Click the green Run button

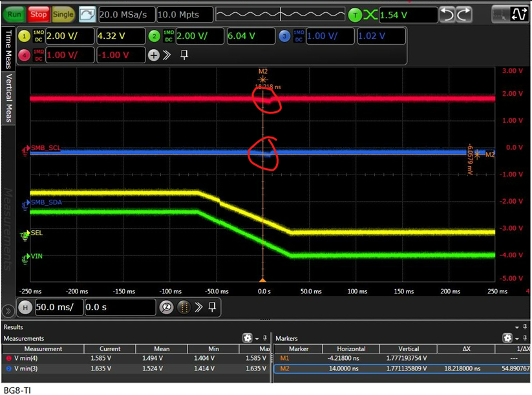(x=14, y=14)
